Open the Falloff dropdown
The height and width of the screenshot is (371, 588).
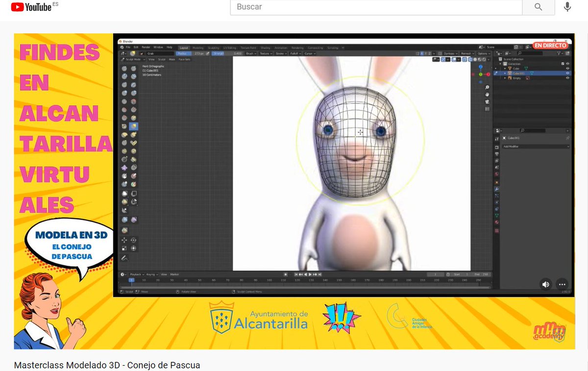point(295,53)
